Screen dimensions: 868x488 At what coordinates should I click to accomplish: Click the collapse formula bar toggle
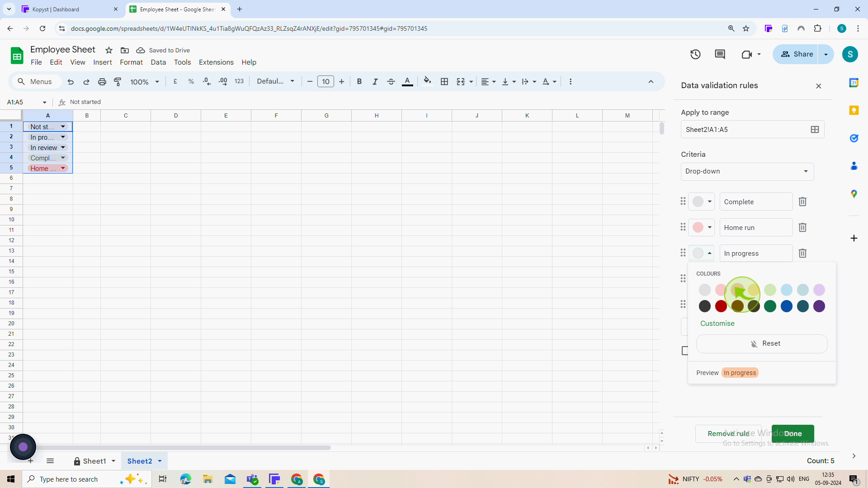pos(651,82)
